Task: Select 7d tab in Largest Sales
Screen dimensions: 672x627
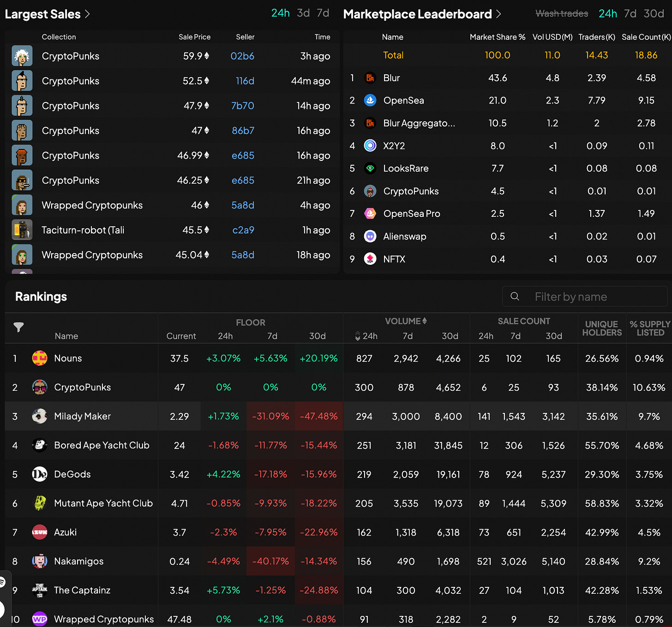Action: click(323, 13)
